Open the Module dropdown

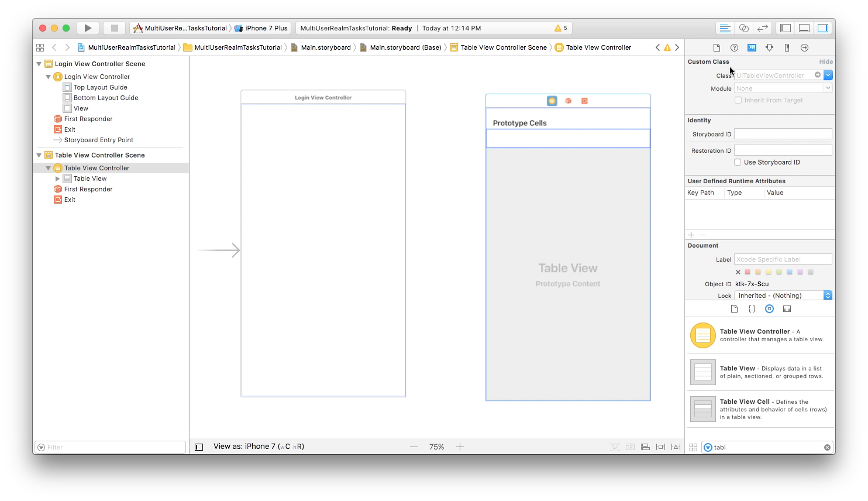pyautogui.click(x=828, y=88)
